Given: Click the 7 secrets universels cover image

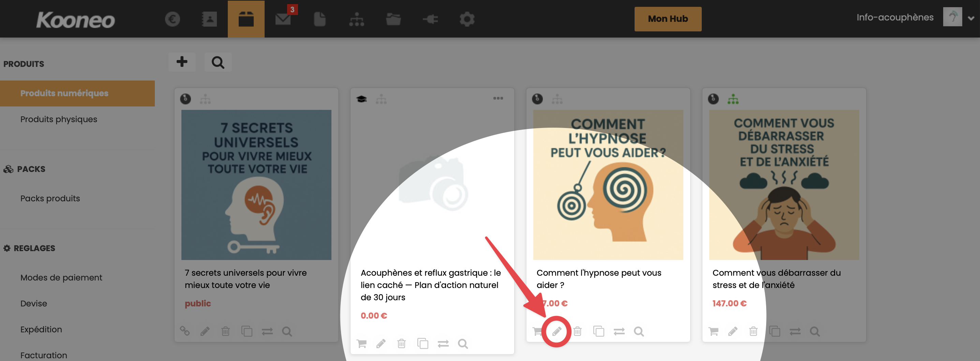Looking at the screenshot, I should point(256,185).
